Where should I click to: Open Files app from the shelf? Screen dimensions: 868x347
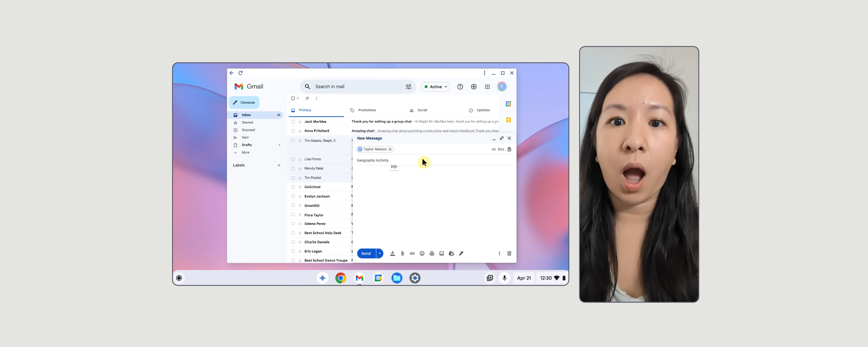click(397, 278)
